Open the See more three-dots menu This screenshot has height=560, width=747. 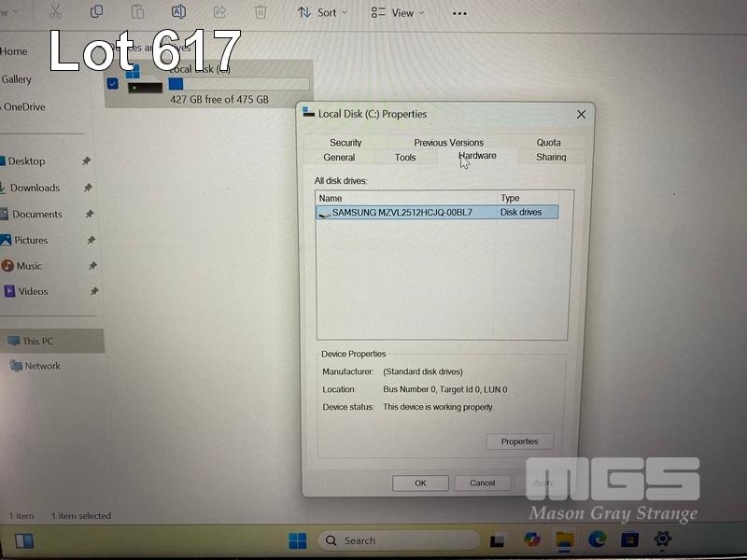pyautogui.click(x=459, y=13)
